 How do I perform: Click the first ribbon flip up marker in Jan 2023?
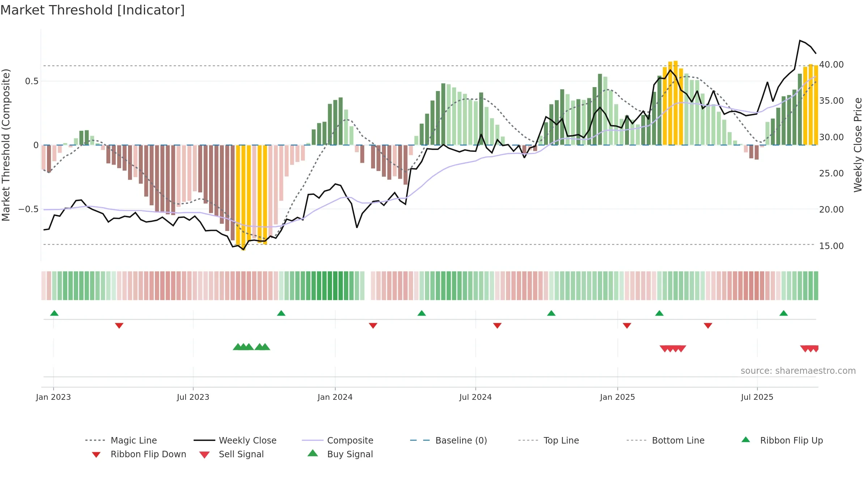(x=54, y=313)
